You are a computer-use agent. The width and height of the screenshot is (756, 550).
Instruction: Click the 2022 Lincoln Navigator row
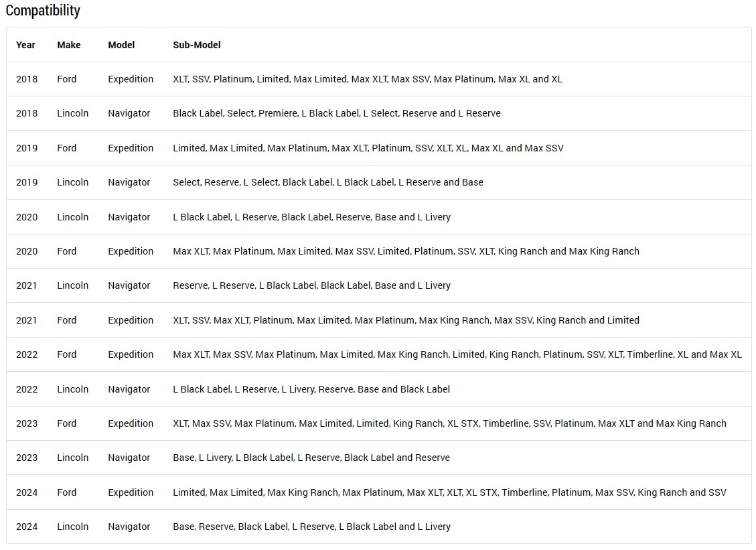(378, 389)
